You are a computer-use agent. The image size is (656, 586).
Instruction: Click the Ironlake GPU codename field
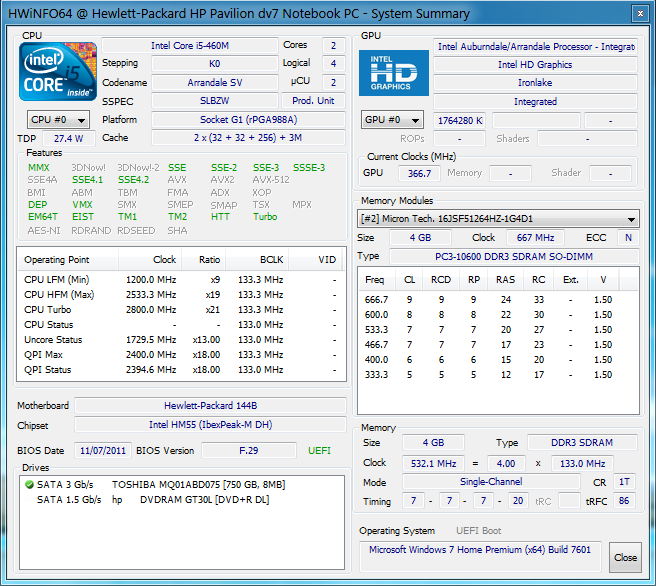535,83
